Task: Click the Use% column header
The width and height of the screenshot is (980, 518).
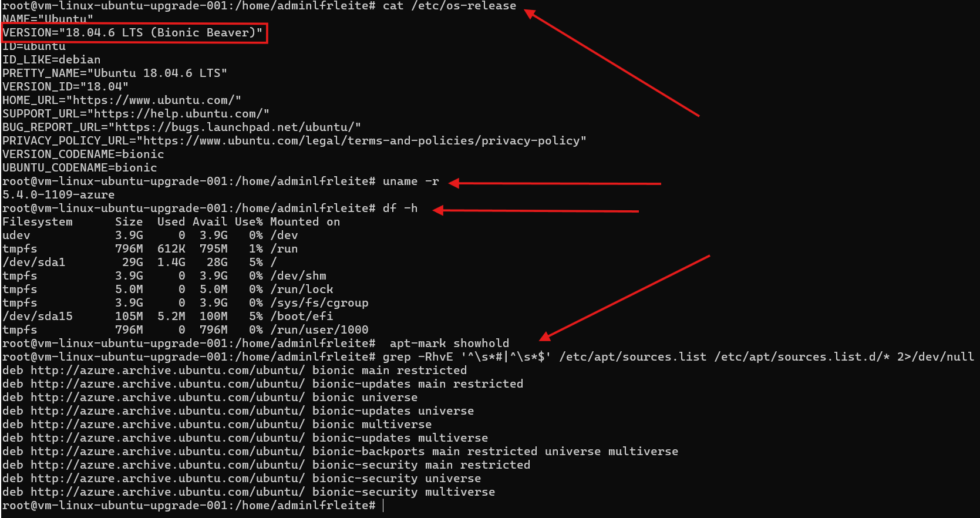Action: [x=248, y=222]
